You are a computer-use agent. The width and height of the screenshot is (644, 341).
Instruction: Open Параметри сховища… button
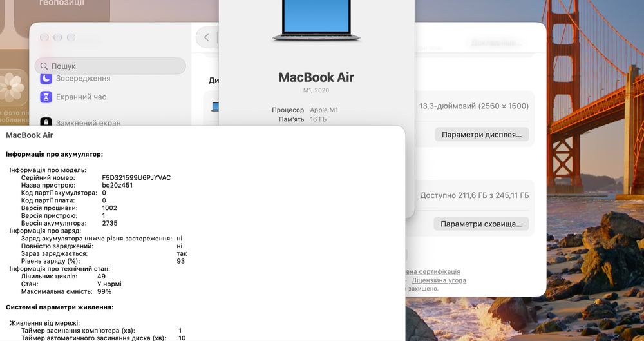tap(481, 224)
